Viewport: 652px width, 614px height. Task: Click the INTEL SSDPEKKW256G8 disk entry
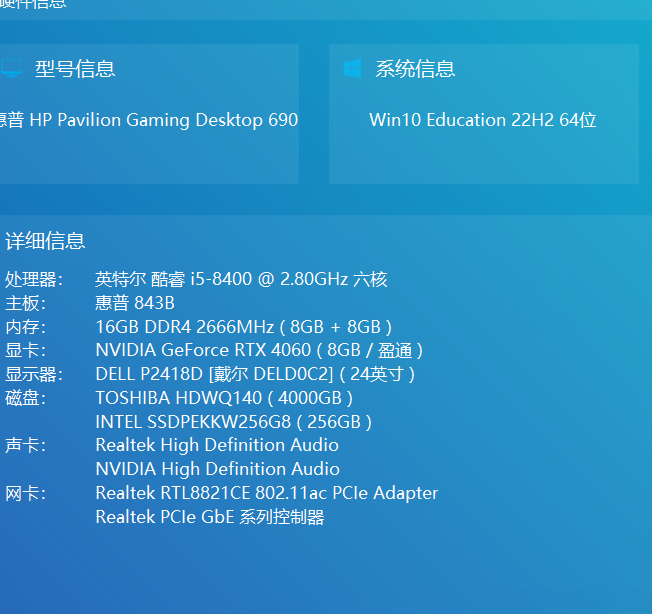pyautogui.click(x=234, y=422)
